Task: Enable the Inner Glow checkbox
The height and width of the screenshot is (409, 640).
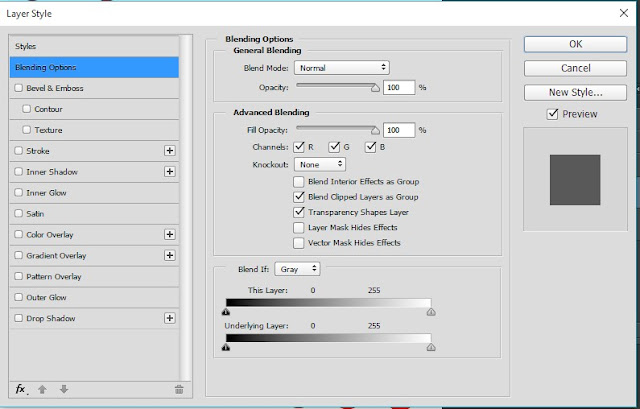Action: (x=18, y=192)
